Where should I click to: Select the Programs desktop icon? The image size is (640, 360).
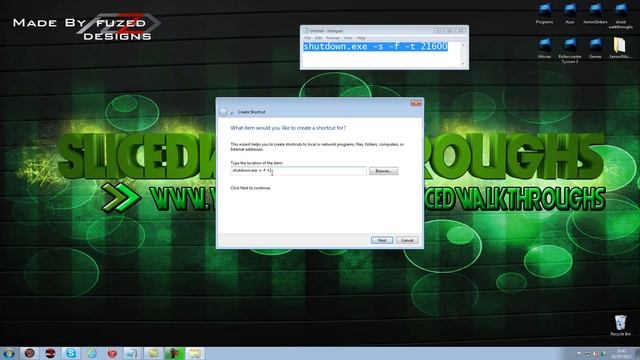tap(544, 13)
